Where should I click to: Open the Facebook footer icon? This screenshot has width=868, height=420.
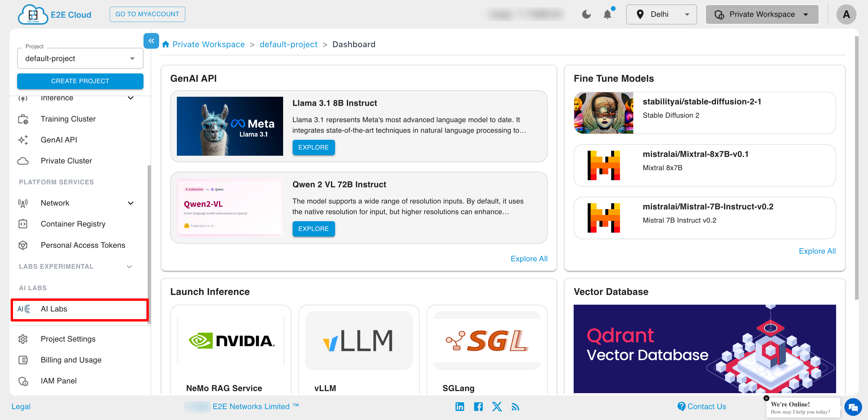click(x=478, y=406)
